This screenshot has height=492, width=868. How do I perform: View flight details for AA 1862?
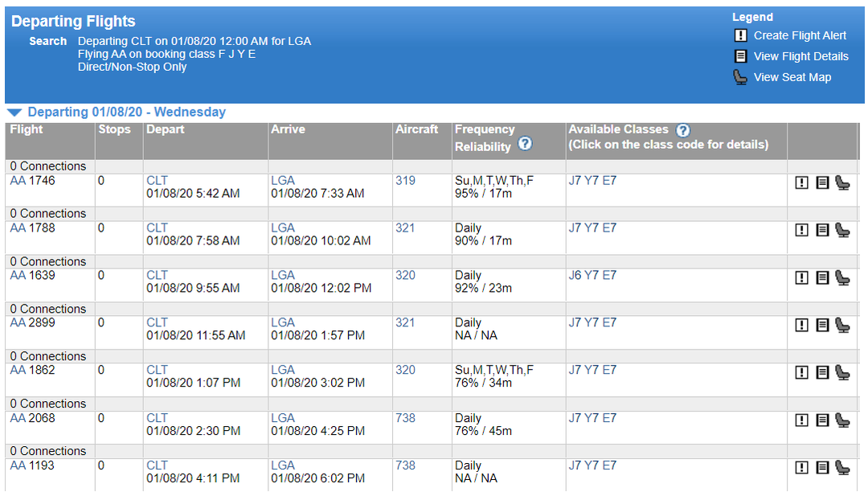822,372
